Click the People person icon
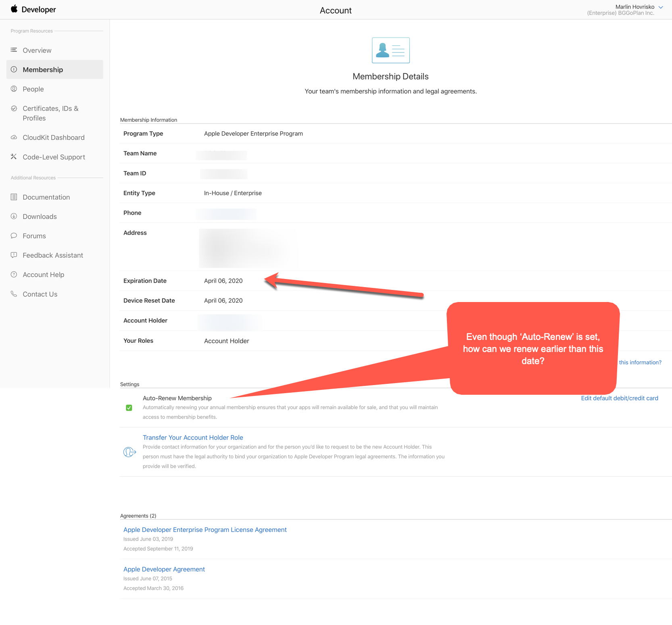This screenshot has width=672, height=625. [14, 89]
